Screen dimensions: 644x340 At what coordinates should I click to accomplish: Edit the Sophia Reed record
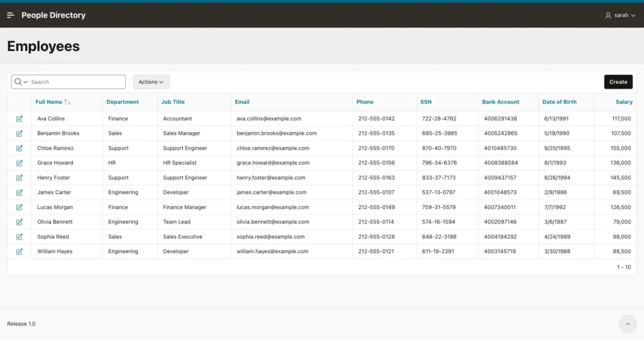(19, 237)
